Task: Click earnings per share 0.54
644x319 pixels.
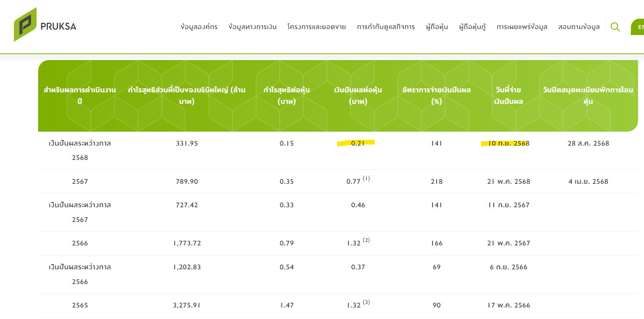Action: point(287,267)
